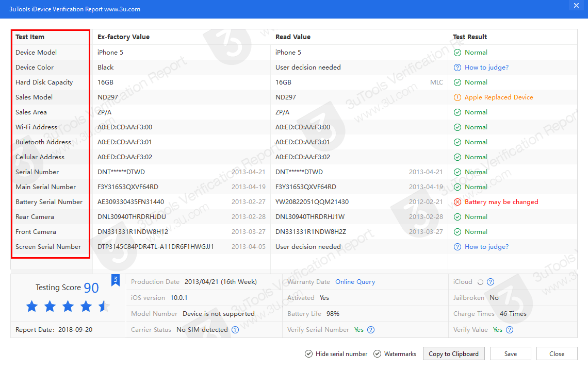Viewport: 588px width, 371px height.
Task: Open the Online Query warranty link
Action: [x=355, y=282]
